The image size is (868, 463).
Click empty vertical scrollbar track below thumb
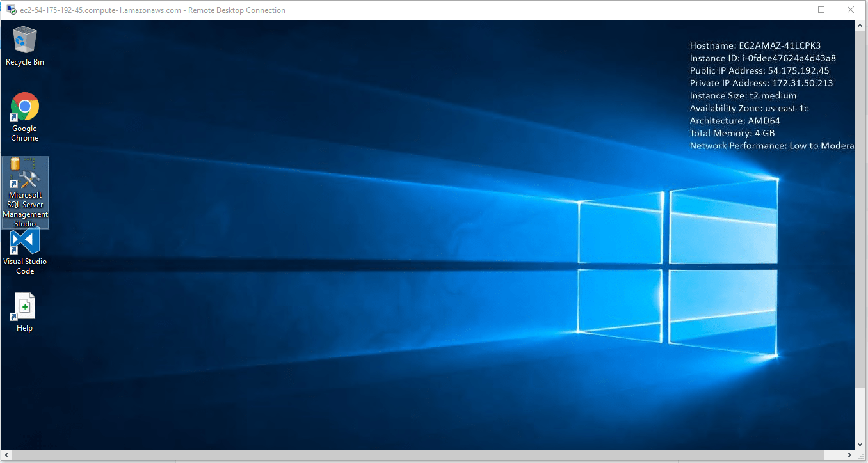click(861, 412)
